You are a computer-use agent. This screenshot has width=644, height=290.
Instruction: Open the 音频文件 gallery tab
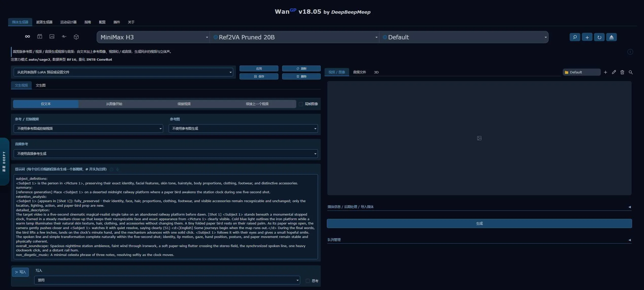click(359, 72)
